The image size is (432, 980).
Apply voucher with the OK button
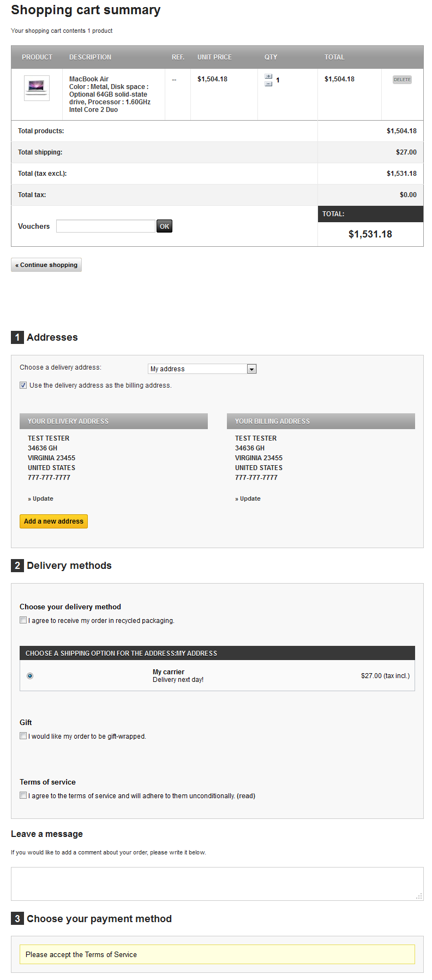pyautogui.click(x=164, y=226)
